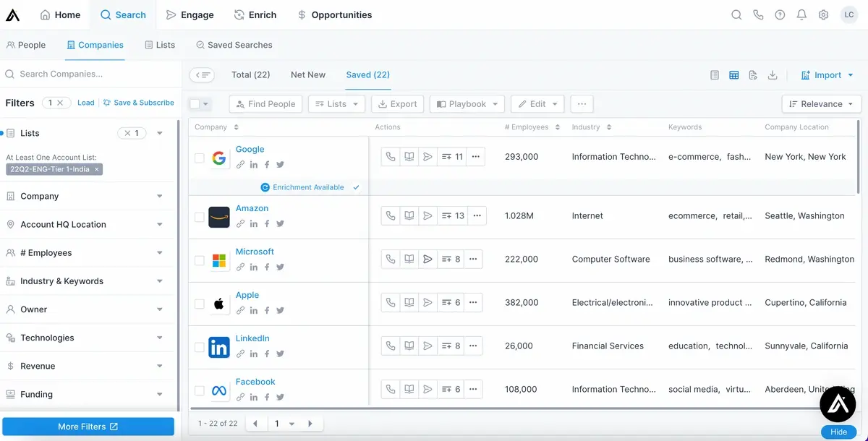Viewport: 868px width, 441px height.
Task: Open Amazon's LinkedIn profile icon
Action: point(253,224)
